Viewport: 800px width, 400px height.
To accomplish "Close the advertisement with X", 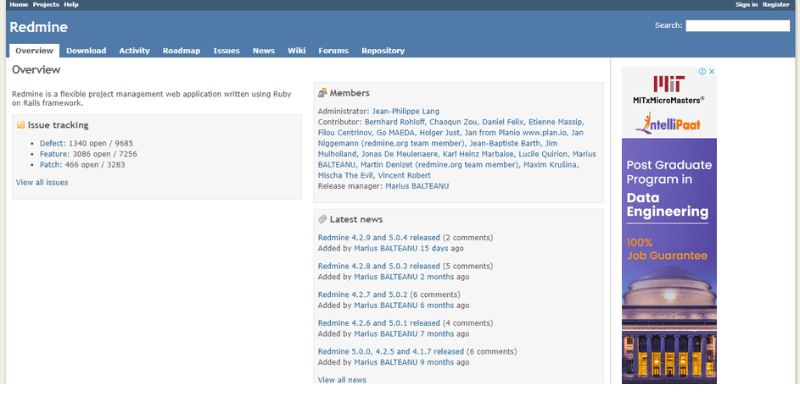I will [x=712, y=71].
